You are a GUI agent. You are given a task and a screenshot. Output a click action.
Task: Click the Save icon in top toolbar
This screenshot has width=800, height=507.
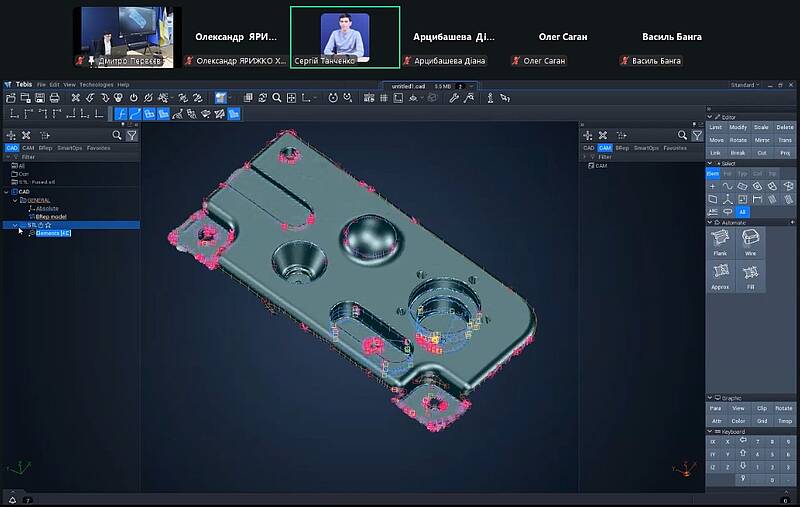click(x=39, y=98)
